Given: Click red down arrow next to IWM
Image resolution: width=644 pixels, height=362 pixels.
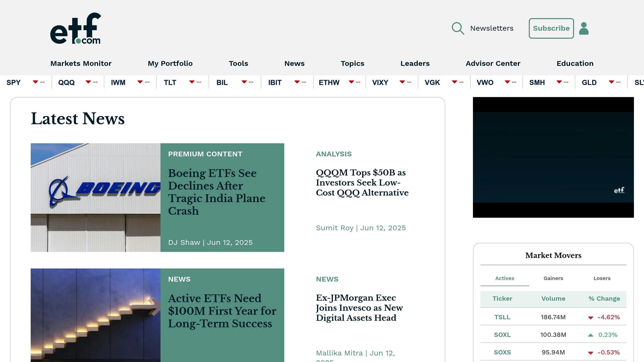Looking at the screenshot, I should pyautogui.click(x=140, y=82).
